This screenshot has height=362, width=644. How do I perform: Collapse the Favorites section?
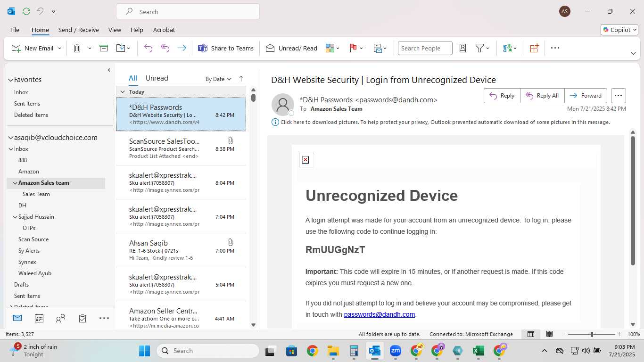11,80
